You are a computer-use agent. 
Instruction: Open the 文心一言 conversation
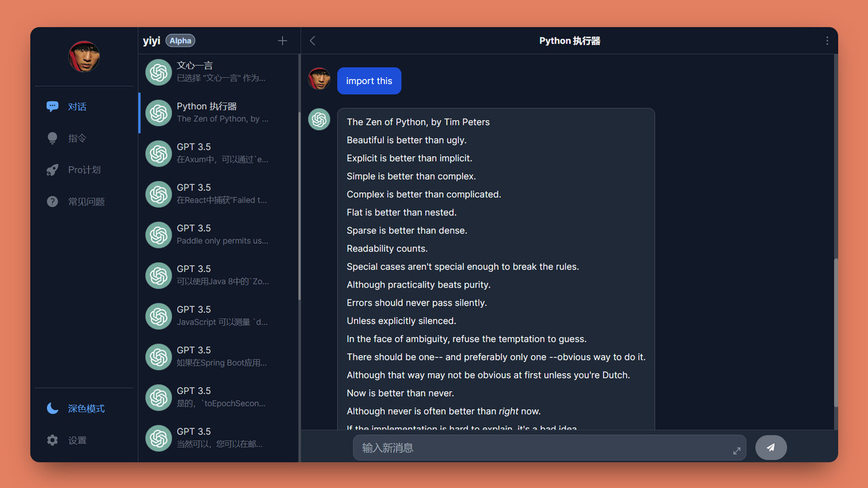218,72
